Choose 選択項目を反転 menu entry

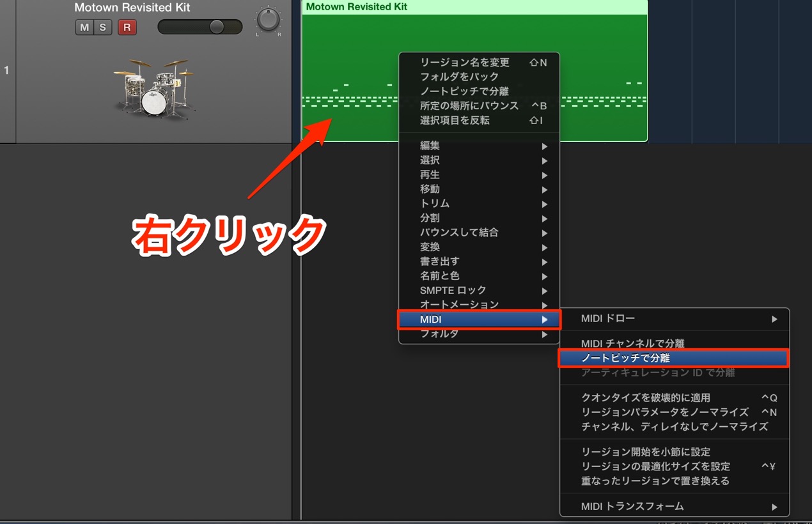pos(480,120)
